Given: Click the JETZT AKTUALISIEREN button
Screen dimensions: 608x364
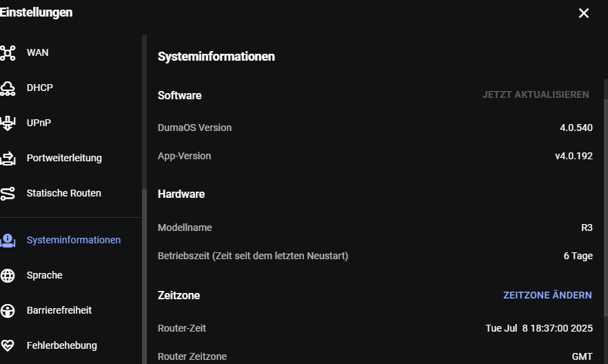Looking at the screenshot, I should click(536, 95).
